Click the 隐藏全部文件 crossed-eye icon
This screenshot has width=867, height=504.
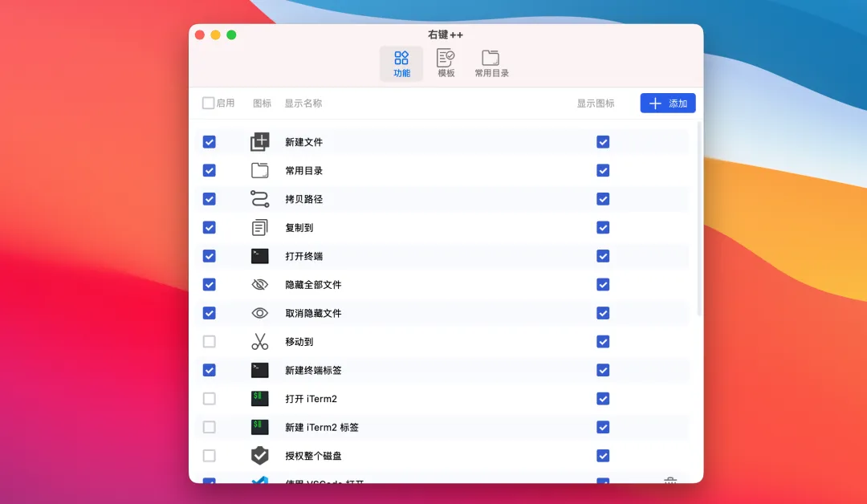coord(260,285)
